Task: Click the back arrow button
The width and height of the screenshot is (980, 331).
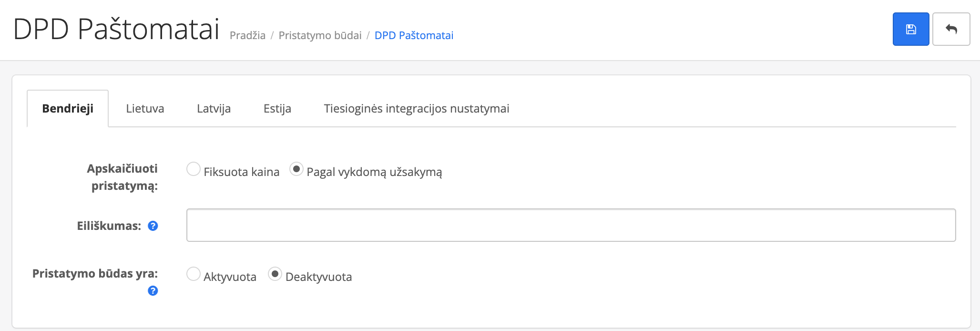Action: click(x=951, y=29)
